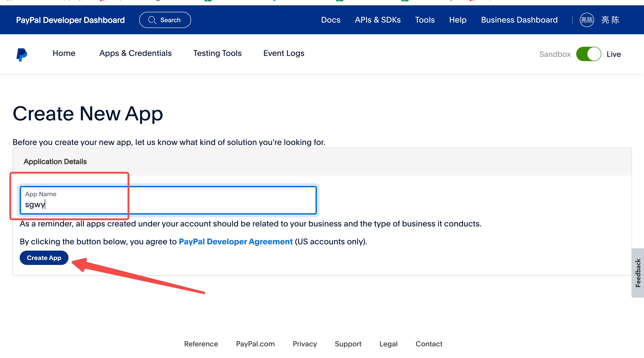Open the Docs menu
Screen dimensions: 644x358
(x=331, y=20)
